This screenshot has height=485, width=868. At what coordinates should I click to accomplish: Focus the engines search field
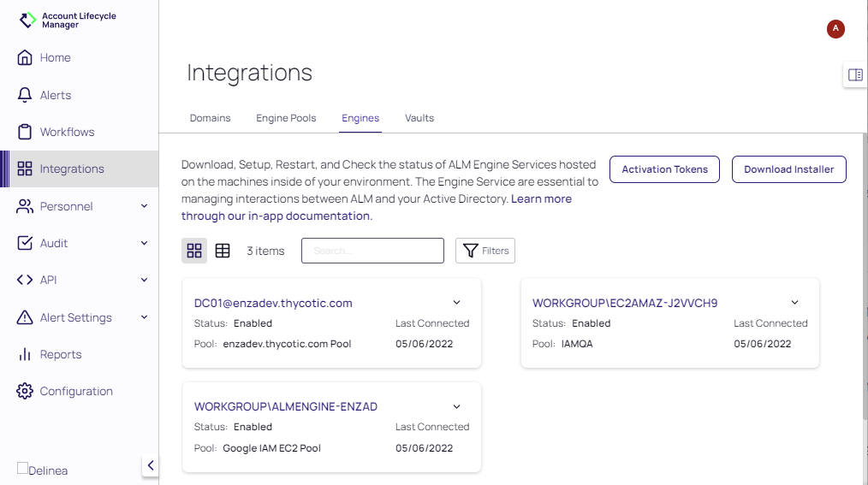click(x=372, y=251)
